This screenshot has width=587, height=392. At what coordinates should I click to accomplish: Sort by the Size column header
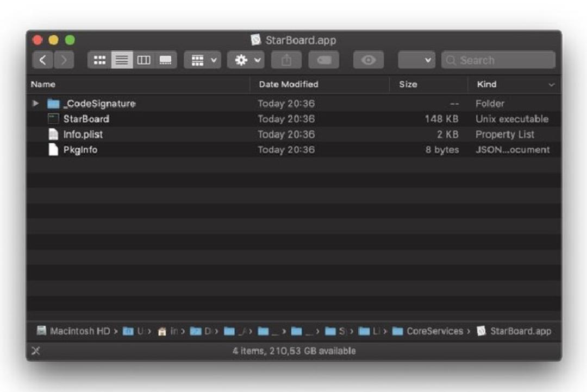pos(408,85)
